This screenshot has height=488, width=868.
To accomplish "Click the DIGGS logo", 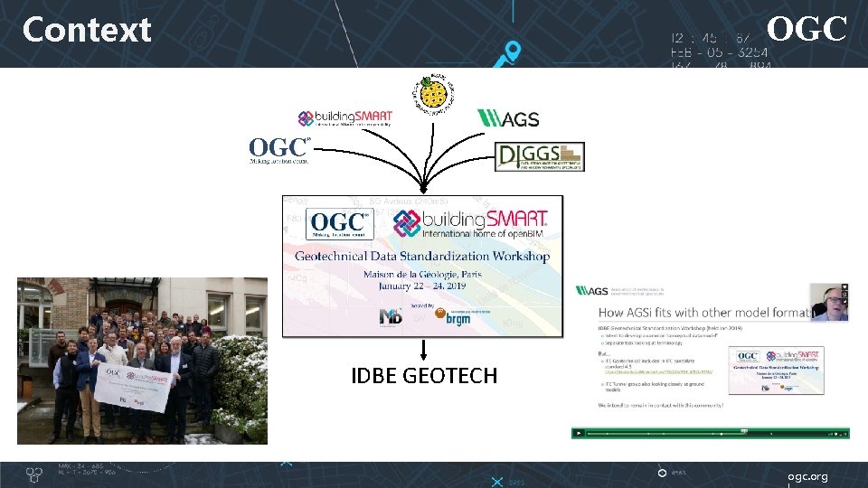I will point(539,156).
